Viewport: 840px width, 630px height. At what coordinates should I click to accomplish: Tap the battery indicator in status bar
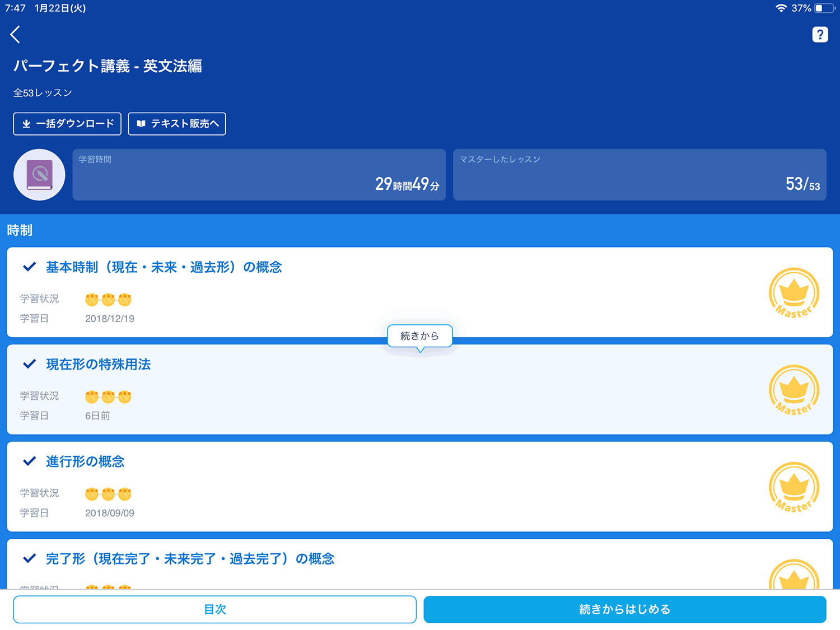click(x=824, y=8)
